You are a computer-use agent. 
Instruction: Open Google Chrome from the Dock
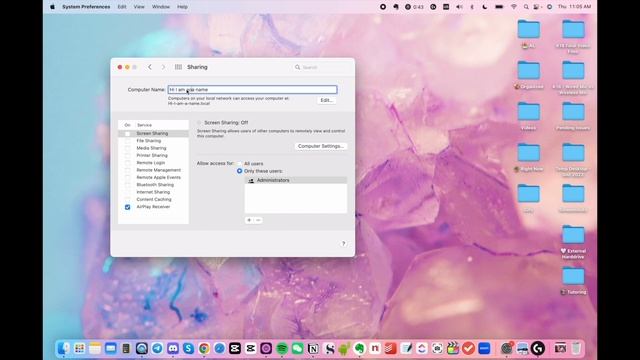coord(204,348)
